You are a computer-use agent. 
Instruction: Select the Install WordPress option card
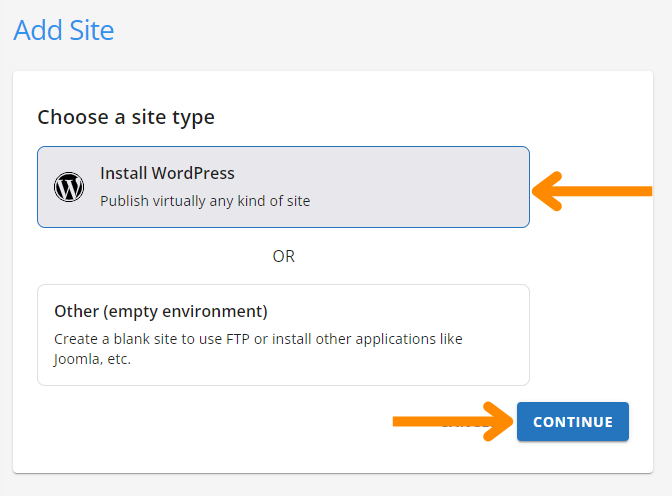click(x=283, y=187)
